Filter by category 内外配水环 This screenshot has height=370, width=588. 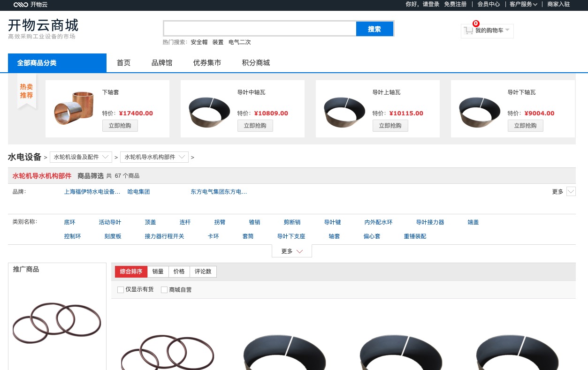pyautogui.click(x=379, y=222)
